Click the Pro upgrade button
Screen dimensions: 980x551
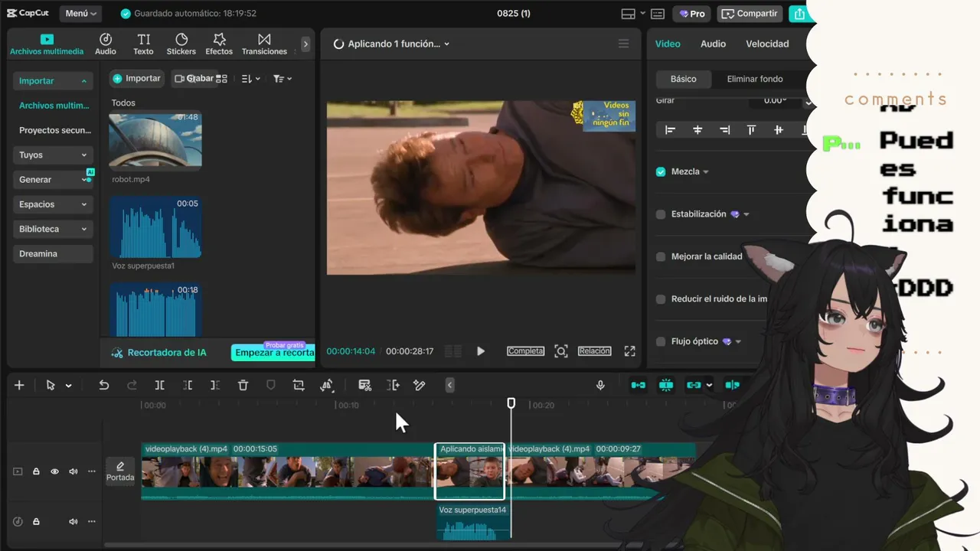[x=692, y=14]
